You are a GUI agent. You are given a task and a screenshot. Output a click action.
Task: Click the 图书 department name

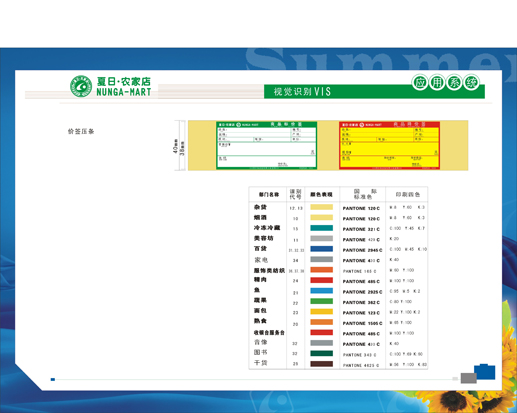pos(261,352)
